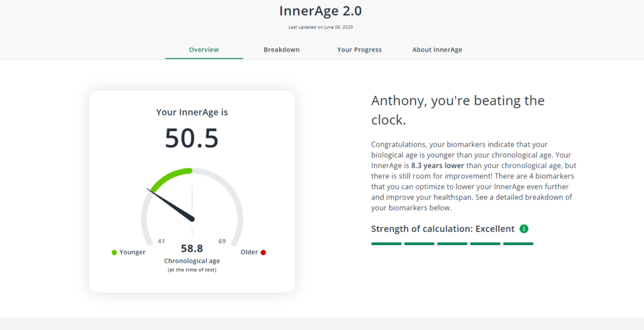Click the '(at the time of test)' note
This screenshot has height=330, width=644.
click(192, 270)
